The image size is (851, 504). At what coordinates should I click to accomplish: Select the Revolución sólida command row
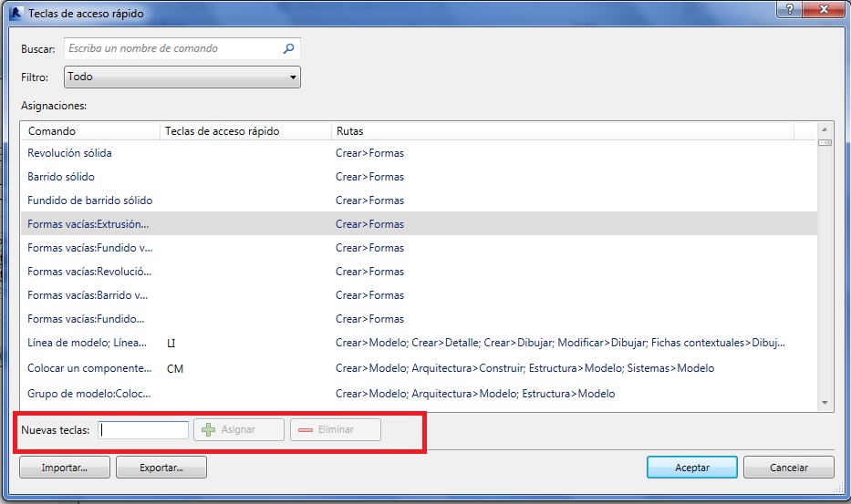click(x=70, y=153)
